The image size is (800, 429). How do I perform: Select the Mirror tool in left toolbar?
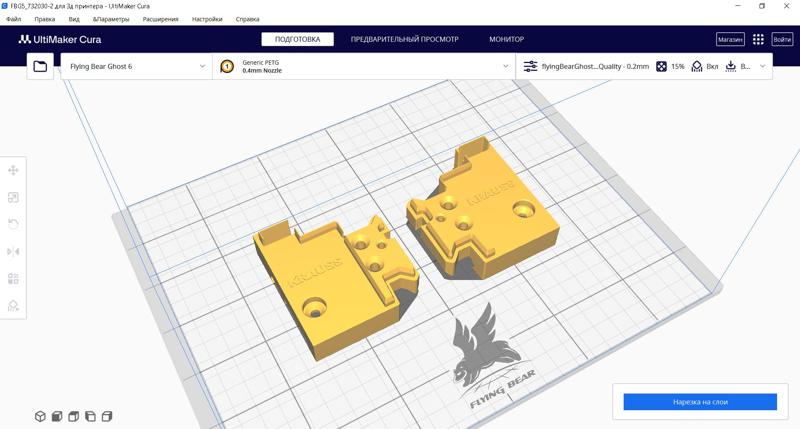click(13, 251)
